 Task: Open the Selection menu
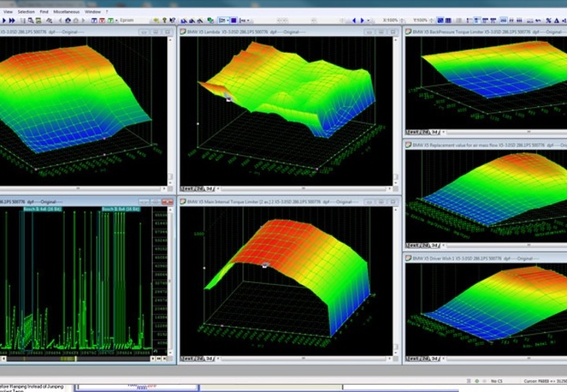click(26, 12)
